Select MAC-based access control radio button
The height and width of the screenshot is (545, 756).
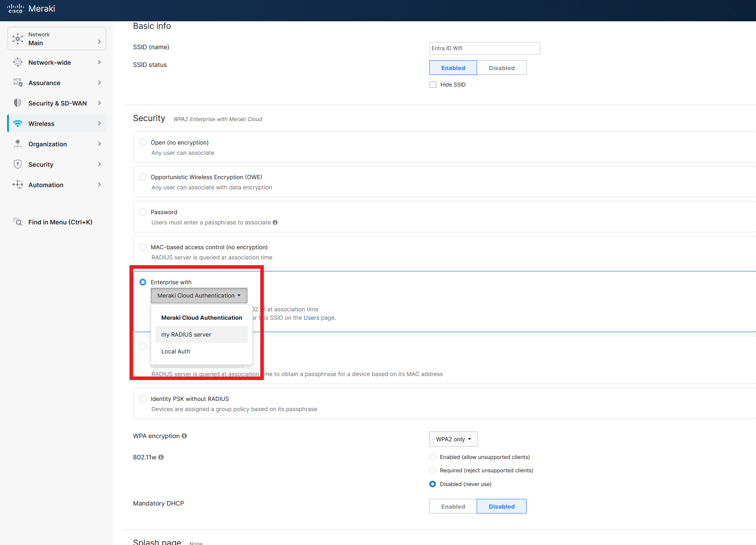pyautogui.click(x=143, y=247)
